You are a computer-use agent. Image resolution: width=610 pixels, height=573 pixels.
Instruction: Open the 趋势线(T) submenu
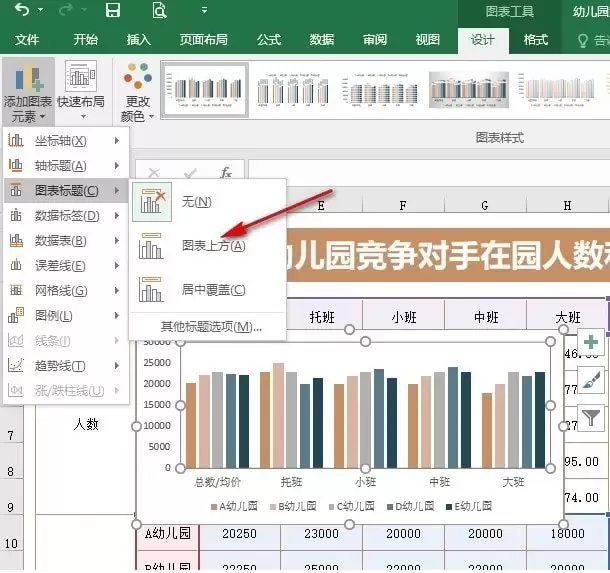66,366
